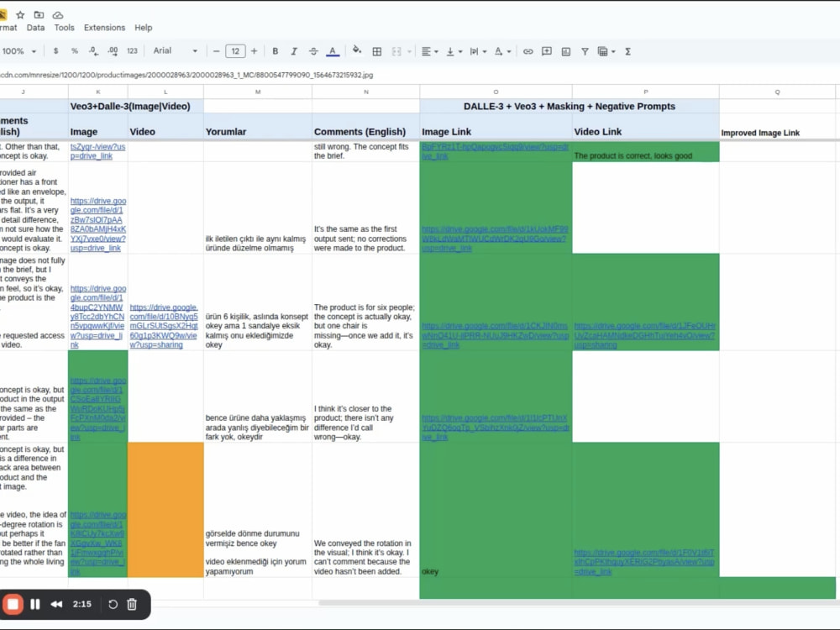The height and width of the screenshot is (630, 840).
Task: Toggle bold formatting
Action: click(275, 51)
